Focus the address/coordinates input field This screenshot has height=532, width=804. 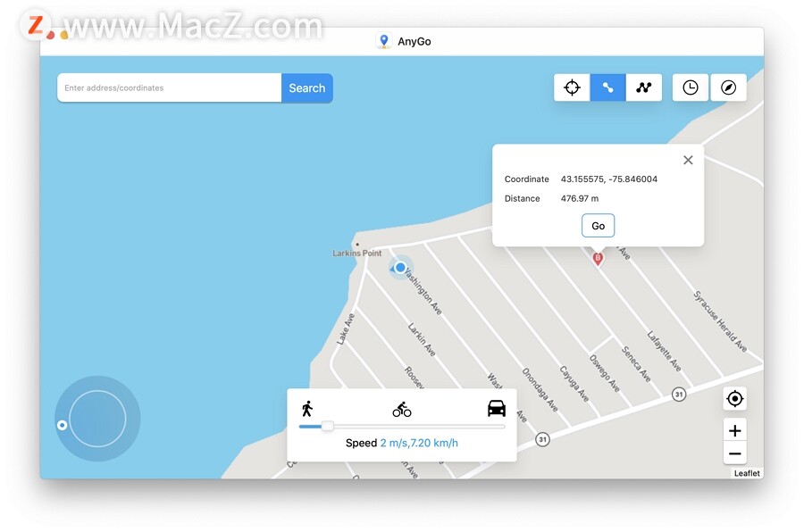point(169,87)
